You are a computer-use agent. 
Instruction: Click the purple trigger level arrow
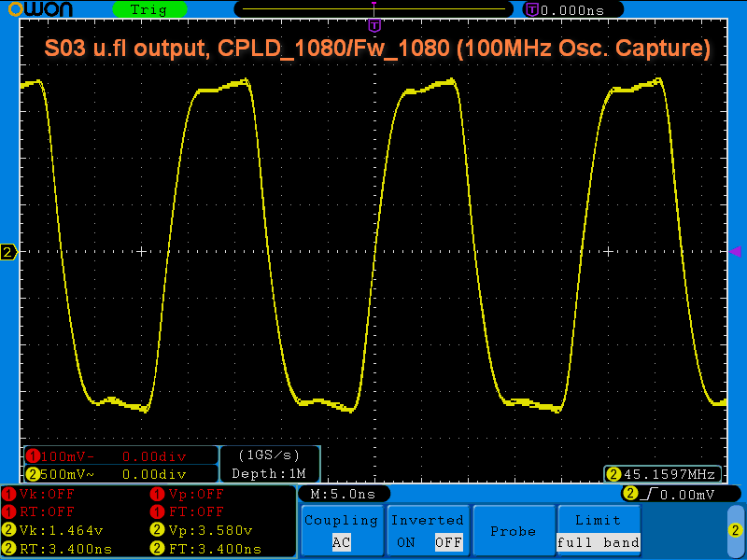(735, 251)
